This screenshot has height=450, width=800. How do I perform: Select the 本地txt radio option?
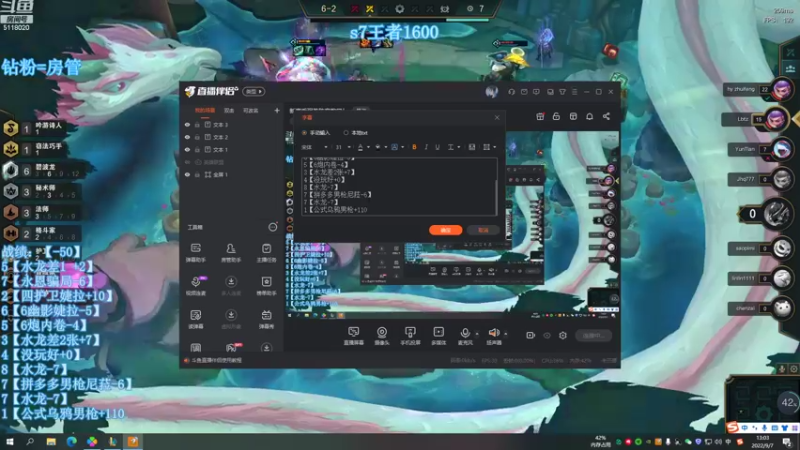[346, 133]
